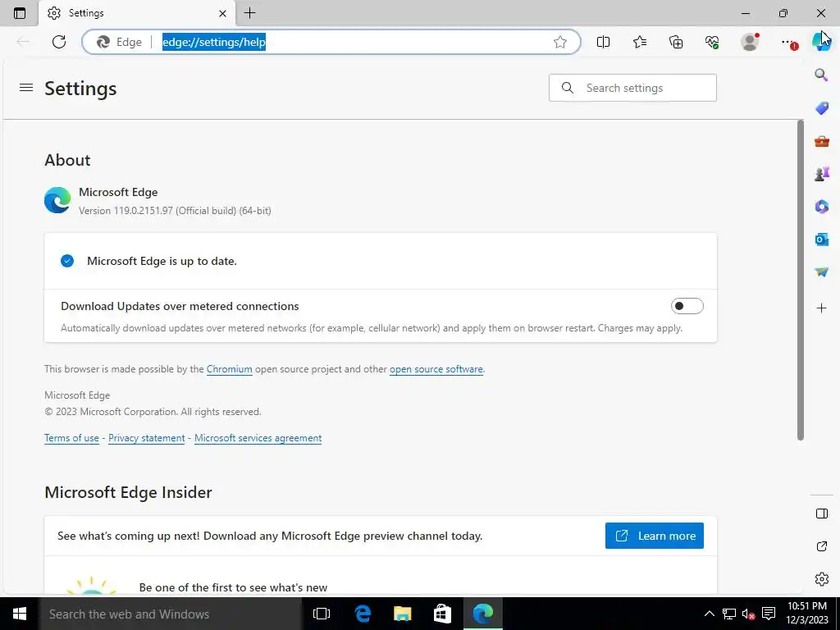The height and width of the screenshot is (630, 840).
Task: Click the Learn more button
Action: pyautogui.click(x=654, y=536)
